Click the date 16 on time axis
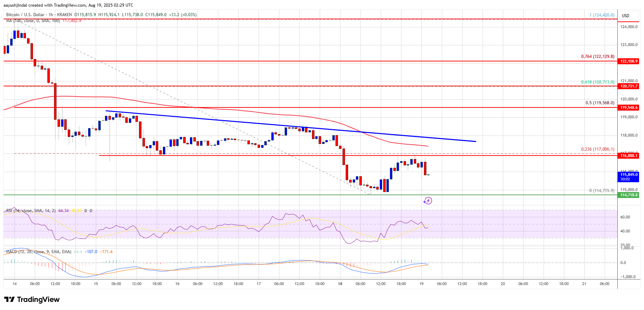 pyautogui.click(x=177, y=284)
